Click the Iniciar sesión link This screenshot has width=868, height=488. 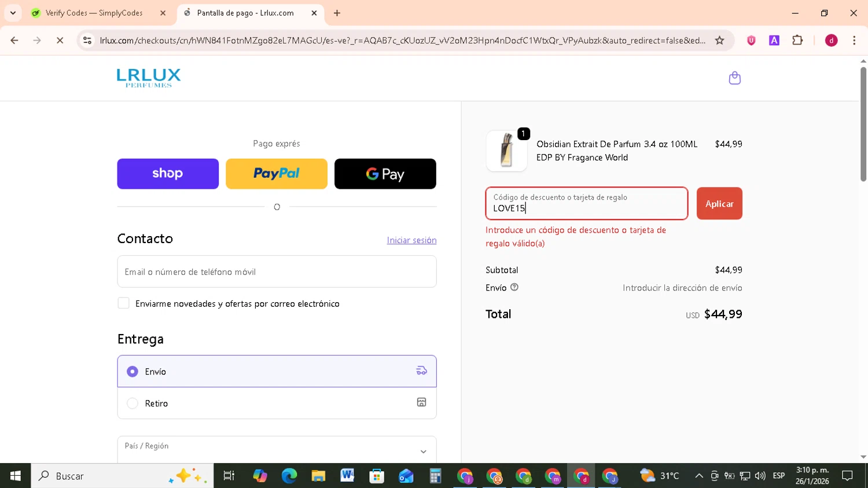pyautogui.click(x=411, y=240)
